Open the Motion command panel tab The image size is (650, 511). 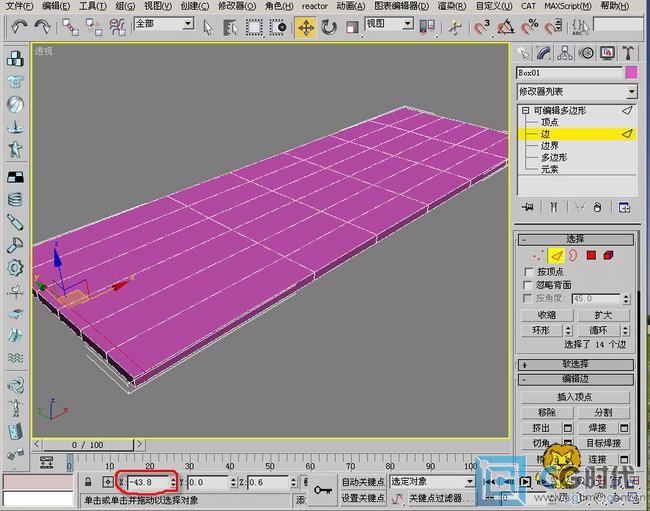click(586, 53)
